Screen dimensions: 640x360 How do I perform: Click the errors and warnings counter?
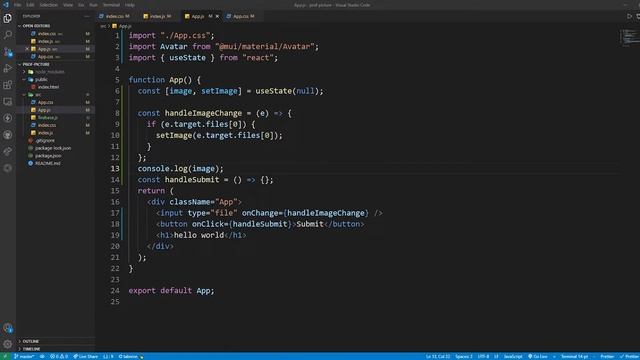point(59,356)
